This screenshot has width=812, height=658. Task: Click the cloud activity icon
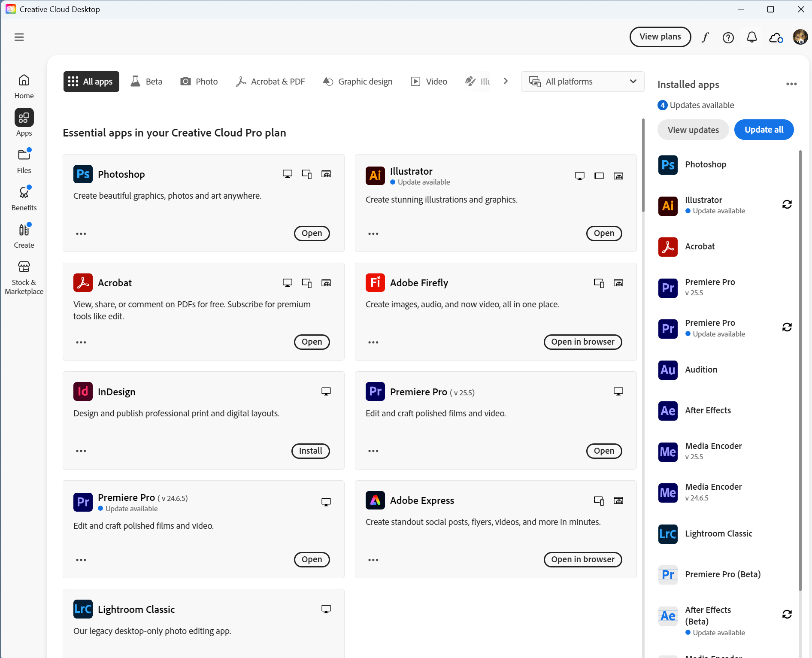tap(776, 38)
